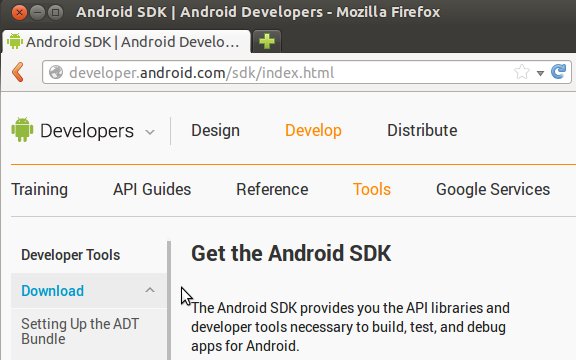The image size is (576, 360).
Task: Open the Reference section
Action: (x=272, y=190)
